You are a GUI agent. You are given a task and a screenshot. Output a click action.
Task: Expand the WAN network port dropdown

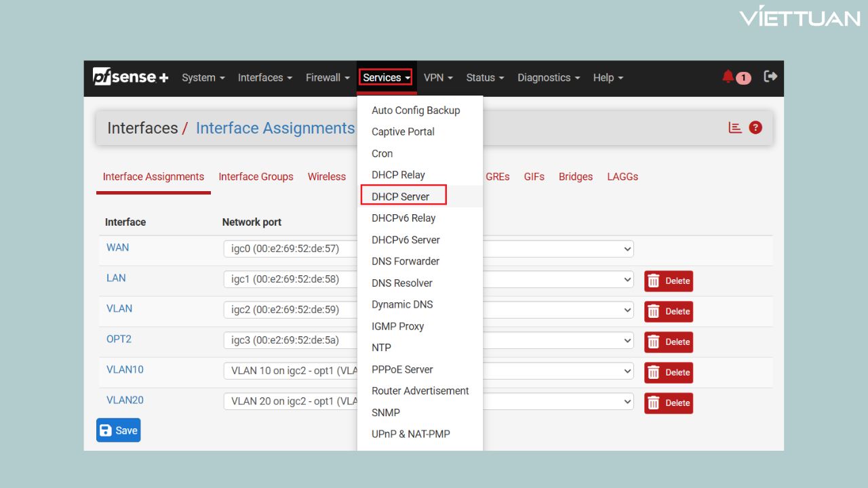(626, 249)
